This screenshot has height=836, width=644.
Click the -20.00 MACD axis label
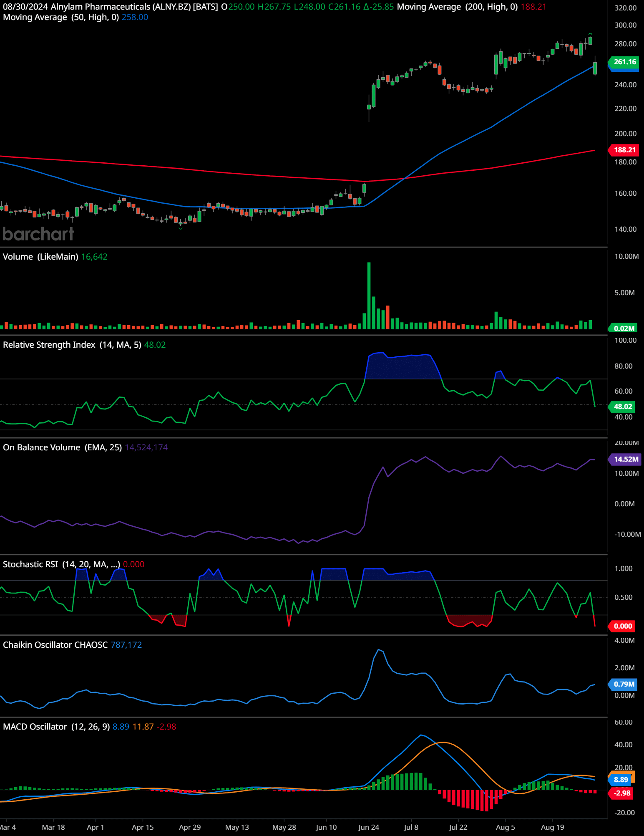pyautogui.click(x=624, y=813)
